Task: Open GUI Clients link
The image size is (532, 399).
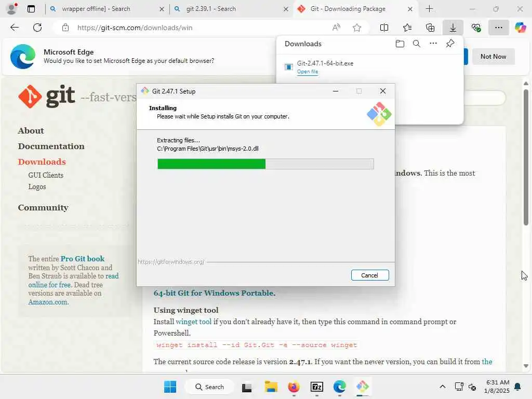Action: (46, 175)
